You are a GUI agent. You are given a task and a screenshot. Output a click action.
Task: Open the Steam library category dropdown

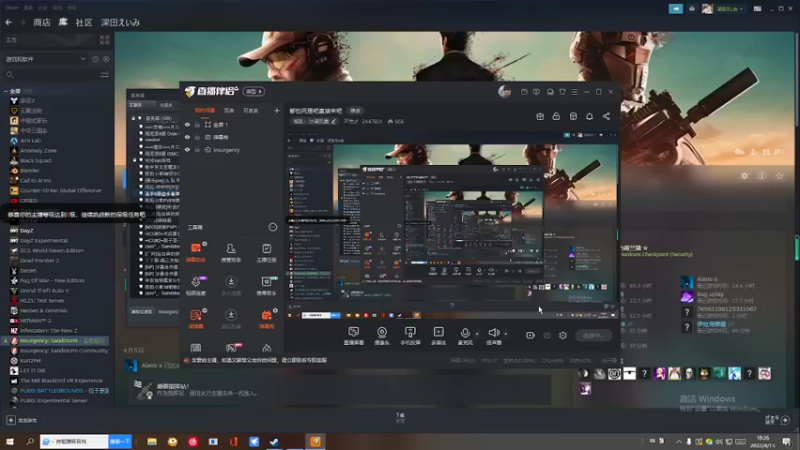click(45, 59)
